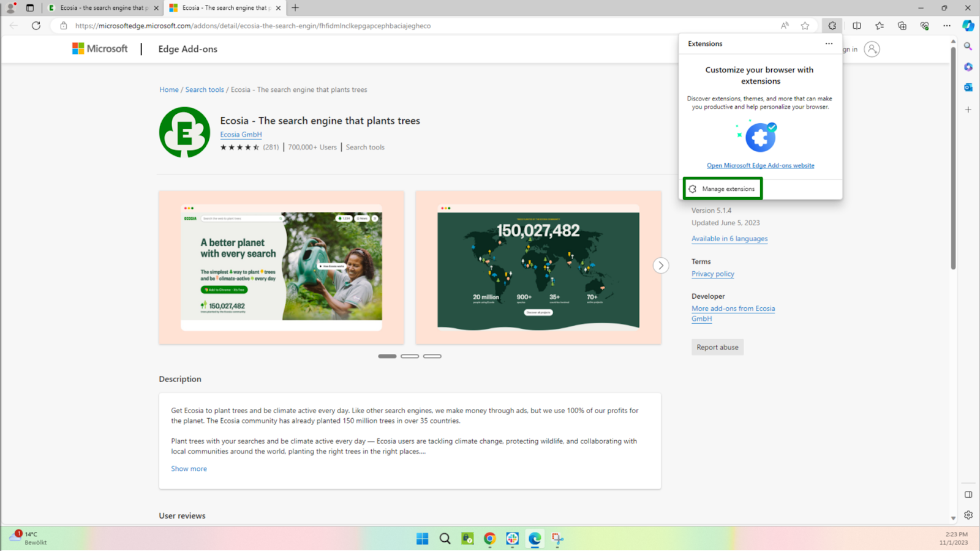Open Windows Start button
The width and height of the screenshot is (980, 551).
click(x=423, y=539)
